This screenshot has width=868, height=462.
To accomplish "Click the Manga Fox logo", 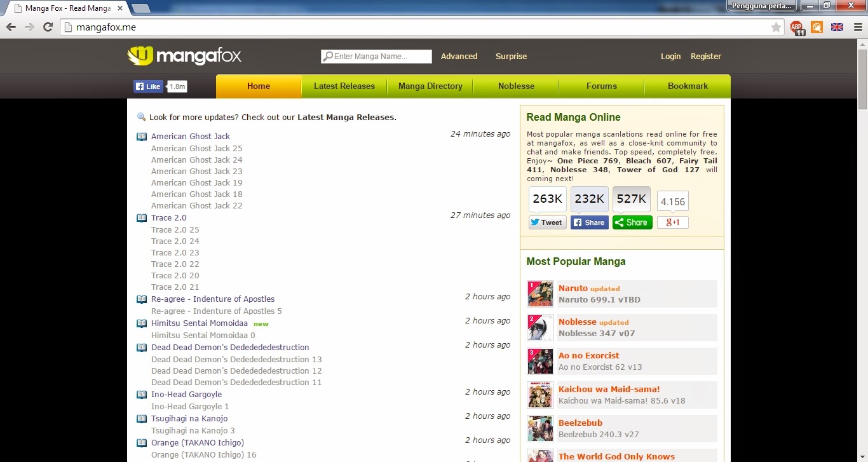I will 184,56.
